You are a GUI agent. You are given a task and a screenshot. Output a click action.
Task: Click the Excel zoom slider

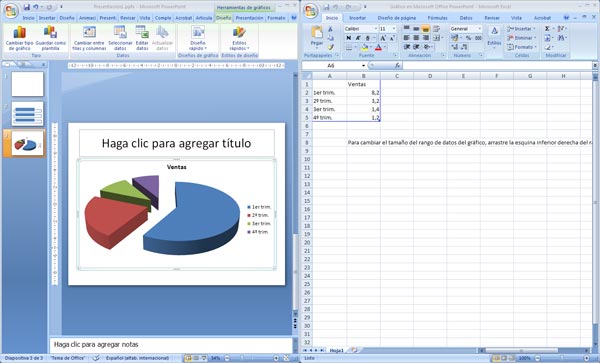pos(561,358)
